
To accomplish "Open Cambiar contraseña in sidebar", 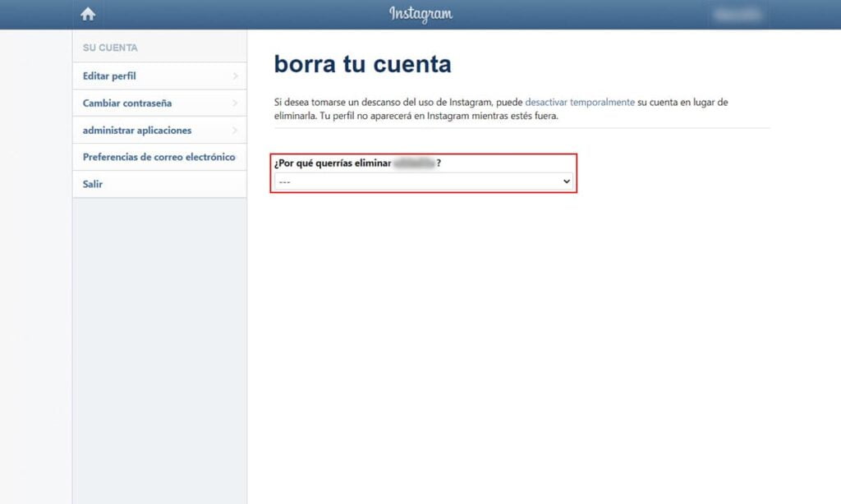I will [x=160, y=103].
